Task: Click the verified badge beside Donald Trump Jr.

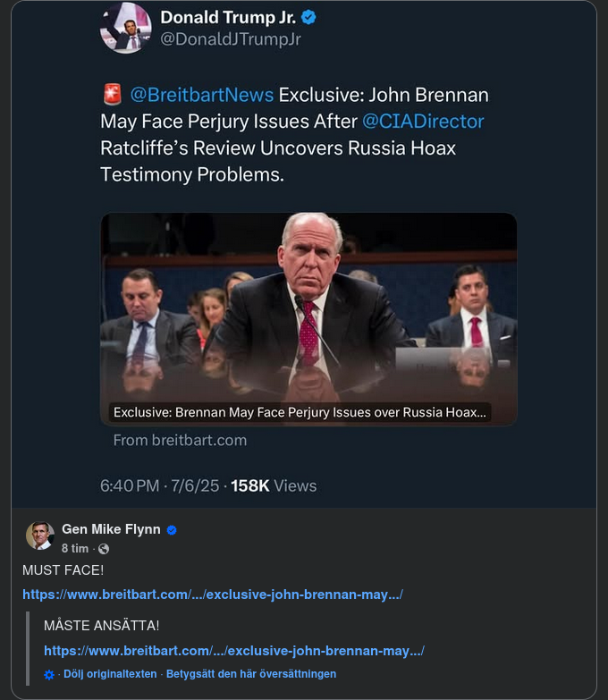Action: (x=309, y=18)
